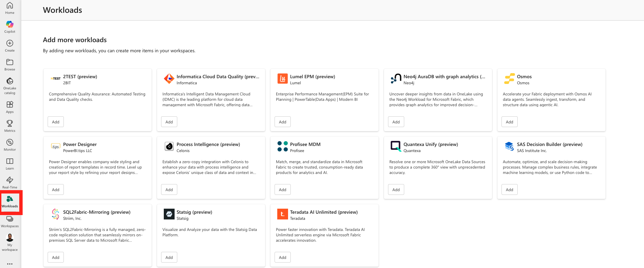Open the Copilot icon in sidebar
This screenshot has width=644, height=268.
coord(10,24)
